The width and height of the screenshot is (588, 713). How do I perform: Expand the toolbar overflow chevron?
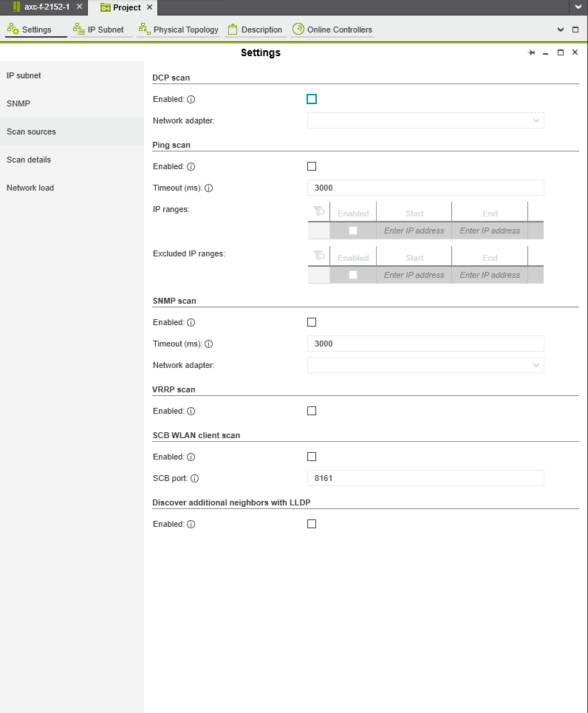click(x=560, y=30)
